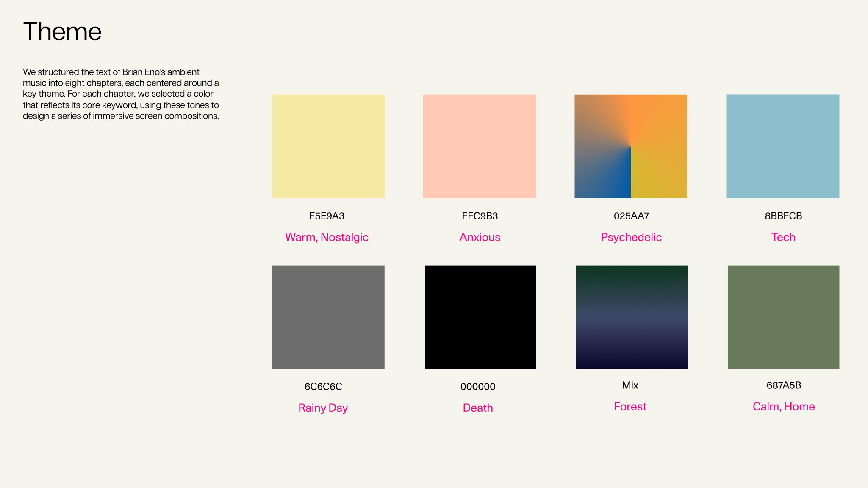The width and height of the screenshot is (868, 488).
Task: Click the Warm, Nostalgic label
Action: [x=327, y=237]
